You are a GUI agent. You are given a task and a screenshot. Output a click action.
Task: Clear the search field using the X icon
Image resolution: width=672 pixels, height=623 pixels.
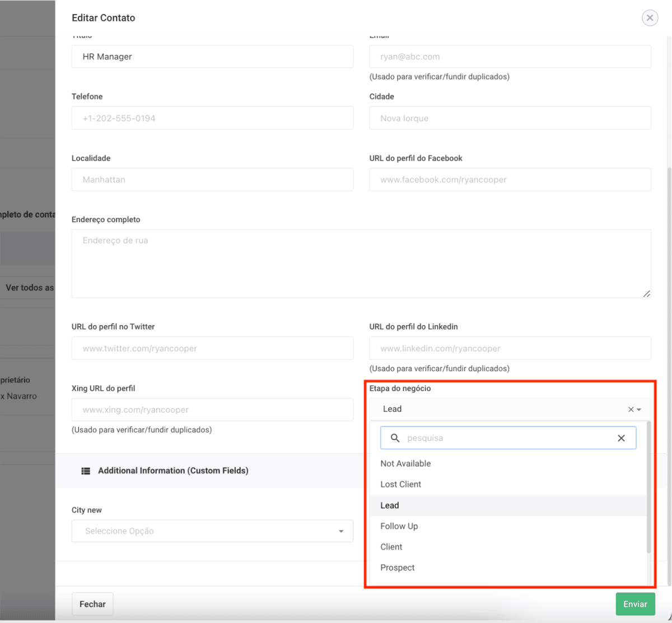(622, 438)
